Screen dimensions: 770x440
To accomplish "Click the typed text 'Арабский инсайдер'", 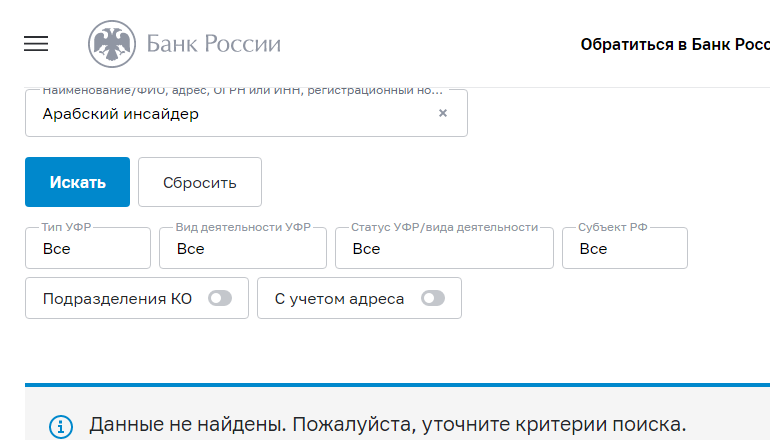I will [120, 114].
